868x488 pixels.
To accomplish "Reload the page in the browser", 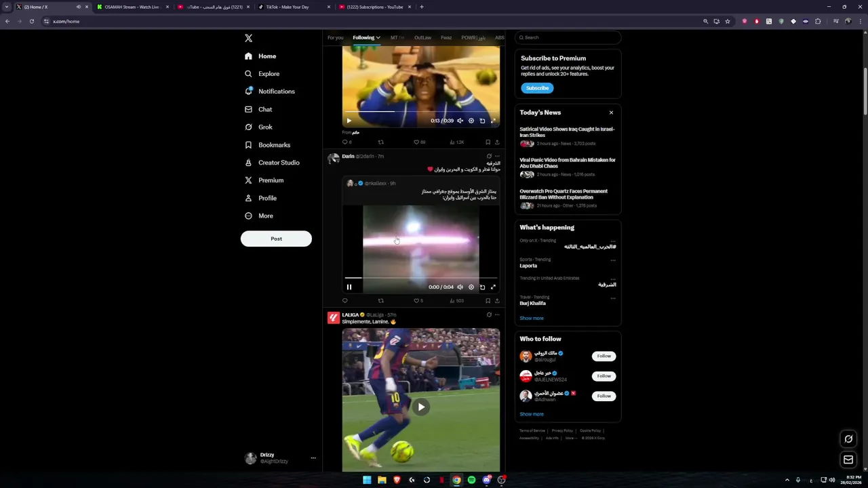I will [x=31, y=22].
